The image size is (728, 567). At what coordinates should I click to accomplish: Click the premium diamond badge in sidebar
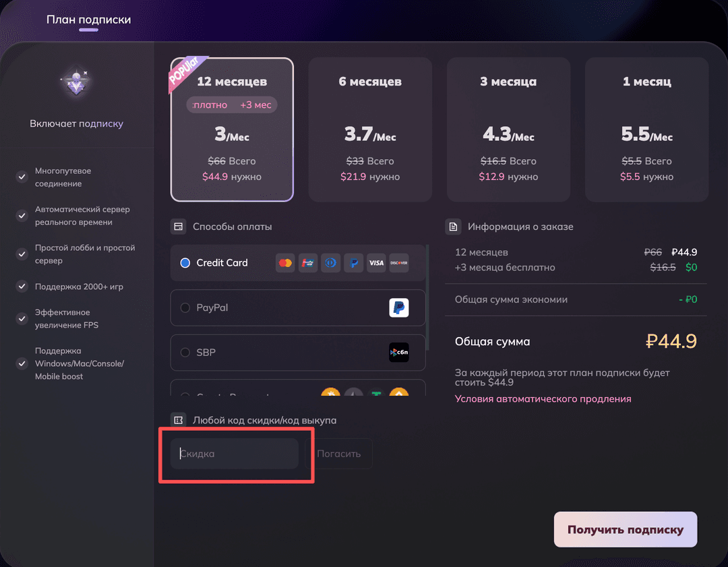coord(76,84)
